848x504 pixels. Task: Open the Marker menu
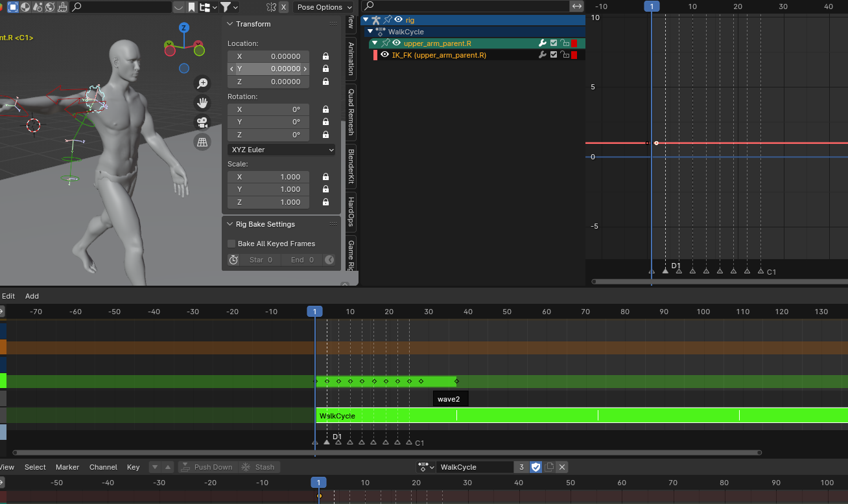click(67, 467)
